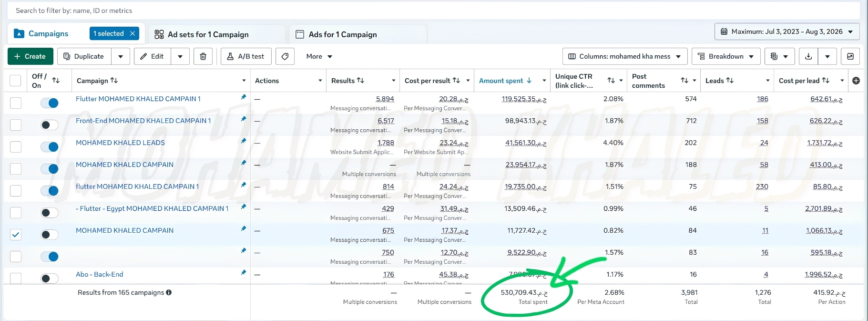This screenshot has width=868, height=321.
Task: Open the reports icon dropdown
Action: point(779,56)
